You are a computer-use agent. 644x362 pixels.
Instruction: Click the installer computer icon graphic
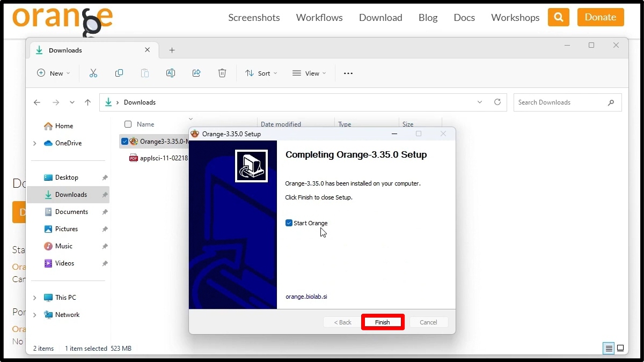pyautogui.click(x=251, y=166)
